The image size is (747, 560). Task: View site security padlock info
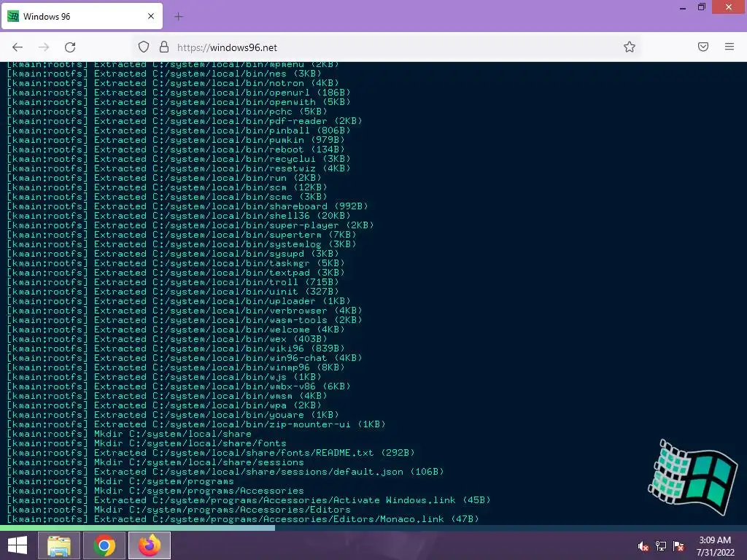point(164,47)
